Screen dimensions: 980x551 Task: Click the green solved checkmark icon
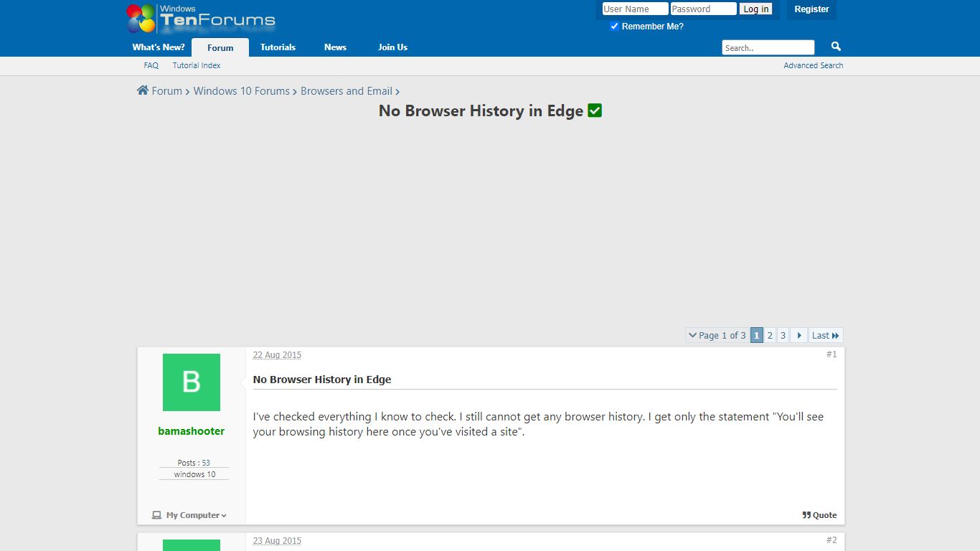click(595, 110)
